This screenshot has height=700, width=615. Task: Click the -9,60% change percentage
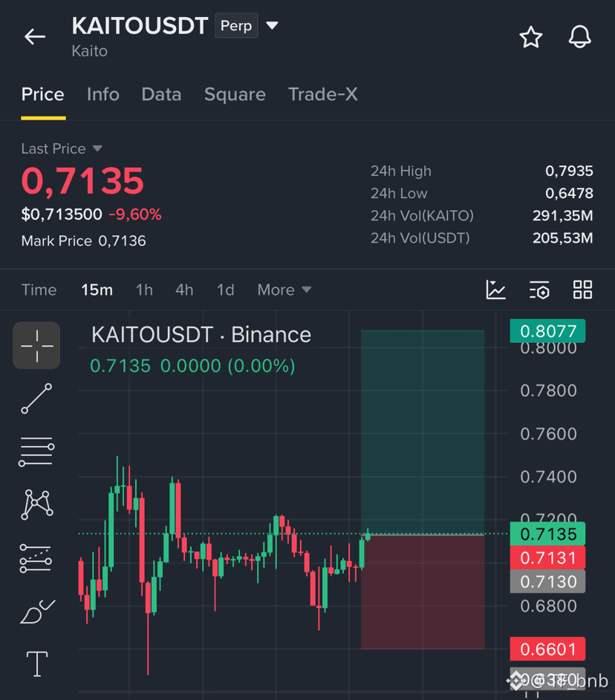(x=135, y=215)
